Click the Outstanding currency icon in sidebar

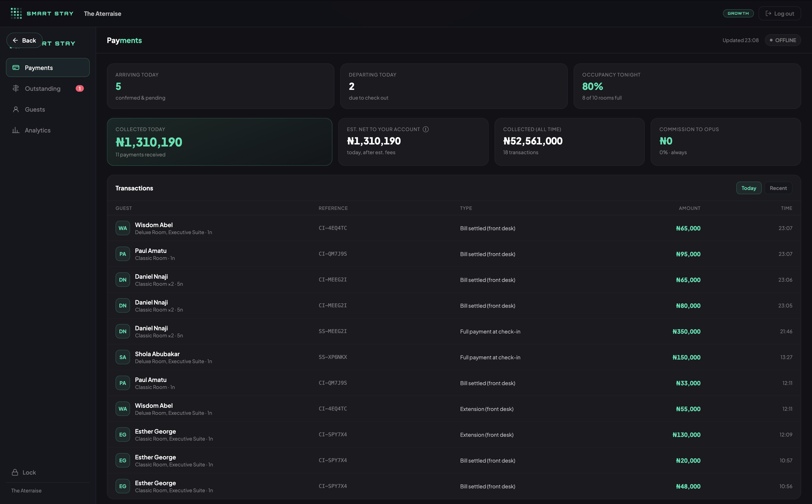(16, 88)
